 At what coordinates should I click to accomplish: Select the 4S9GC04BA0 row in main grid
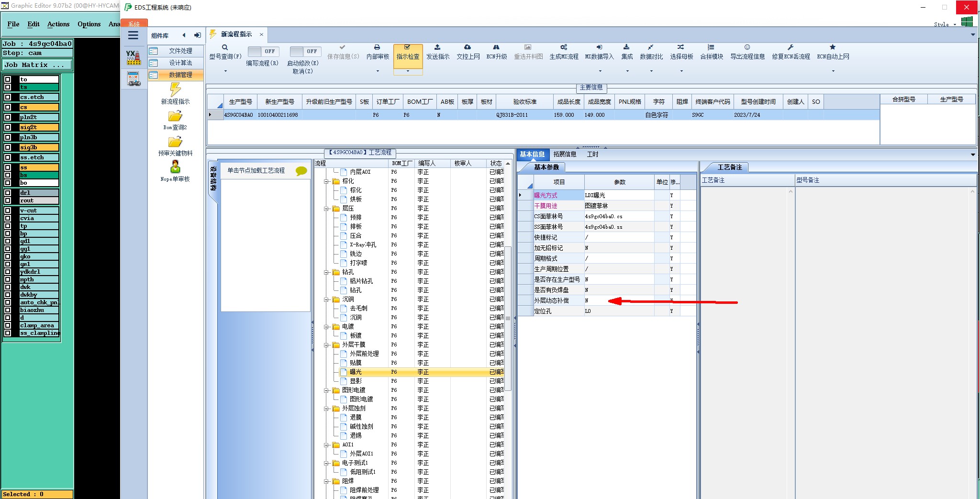(x=543, y=115)
